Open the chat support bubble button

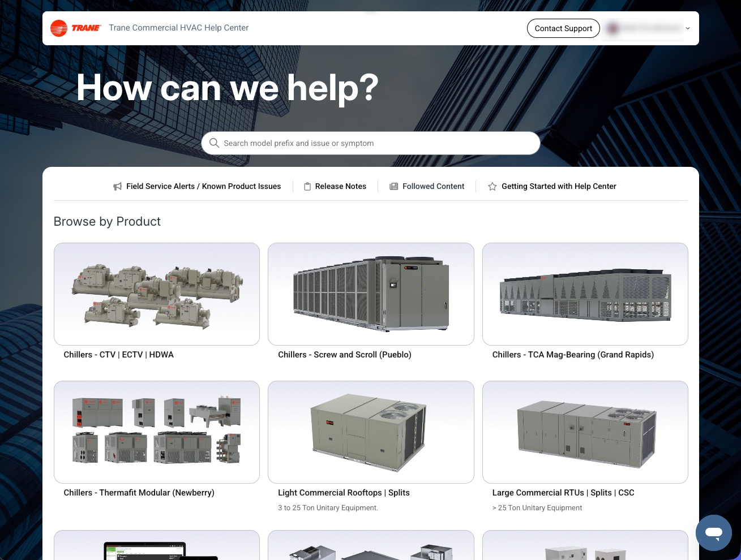714,533
